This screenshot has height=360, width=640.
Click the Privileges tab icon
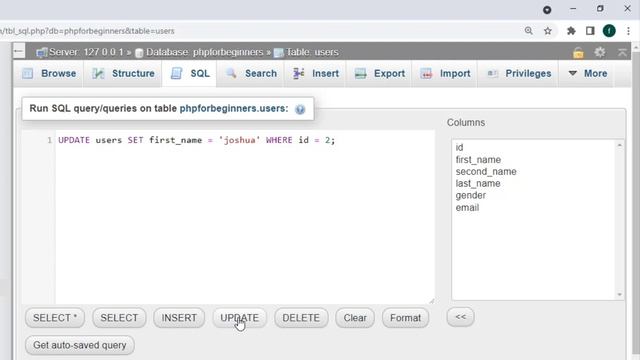click(x=492, y=73)
